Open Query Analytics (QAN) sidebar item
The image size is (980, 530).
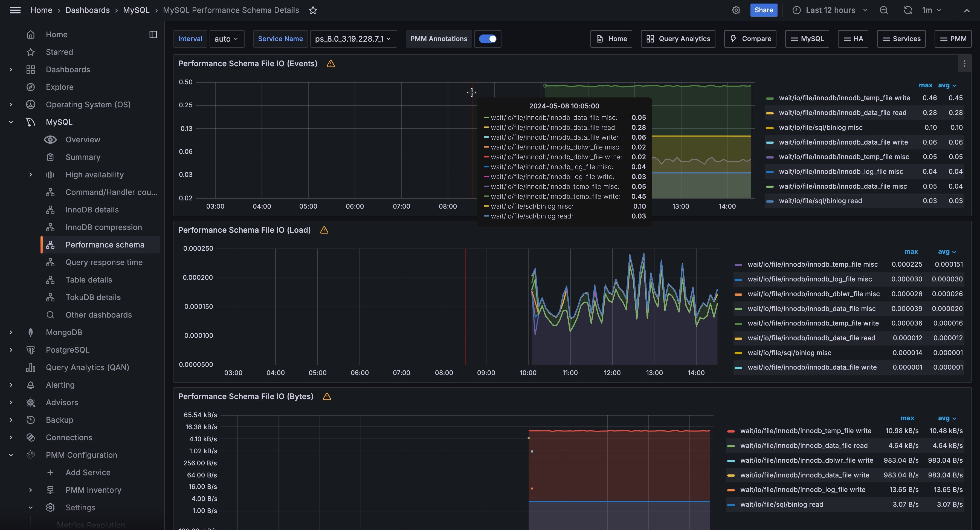tap(87, 367)
